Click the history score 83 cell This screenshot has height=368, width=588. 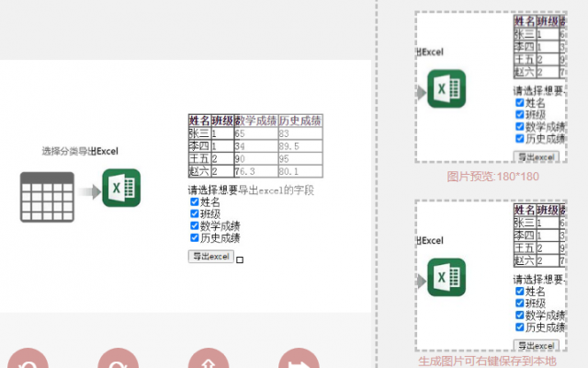[x=300, y=133]
